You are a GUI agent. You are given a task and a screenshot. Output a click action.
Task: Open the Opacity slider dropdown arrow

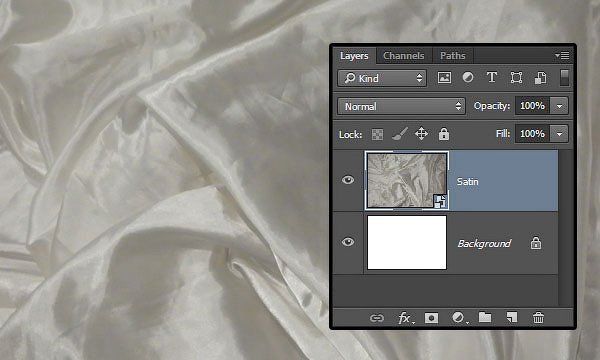pos(559,106)
